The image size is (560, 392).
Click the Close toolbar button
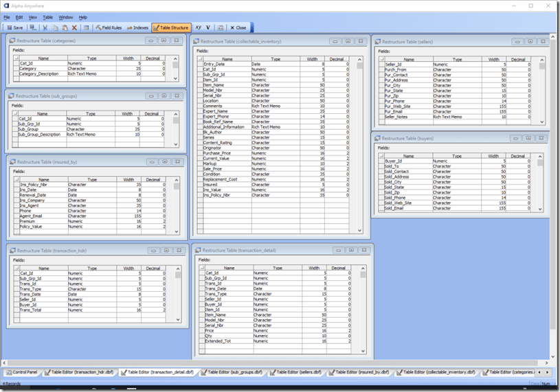coord(238,27)
